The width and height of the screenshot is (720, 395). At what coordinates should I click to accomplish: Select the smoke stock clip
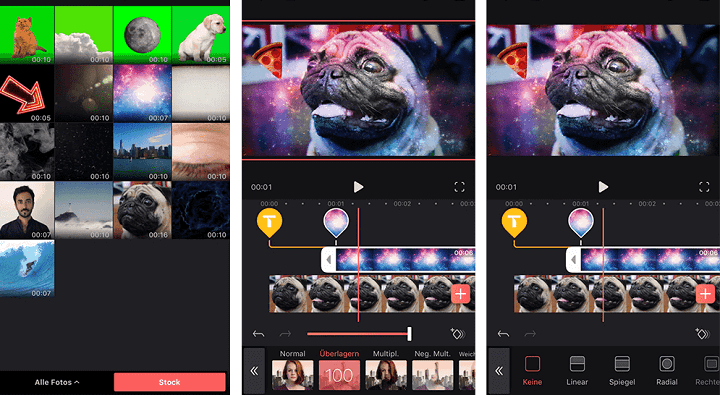(x=27, y=152)
